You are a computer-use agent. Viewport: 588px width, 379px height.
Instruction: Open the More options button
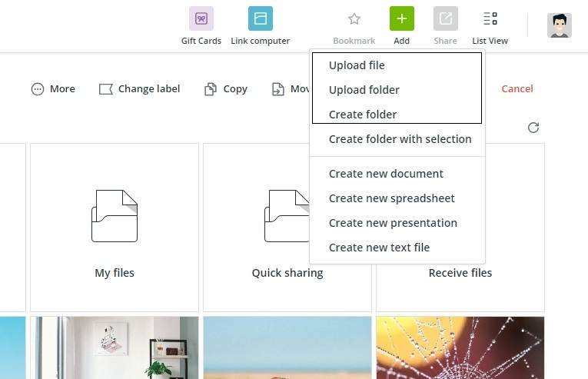(53, 89)
